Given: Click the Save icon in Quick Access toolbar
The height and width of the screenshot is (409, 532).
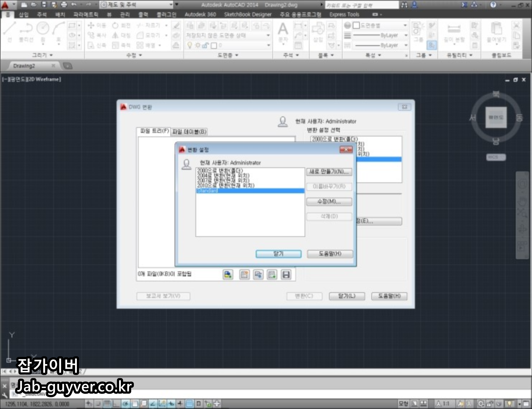Looking at the screenshot, I should 44,4.
